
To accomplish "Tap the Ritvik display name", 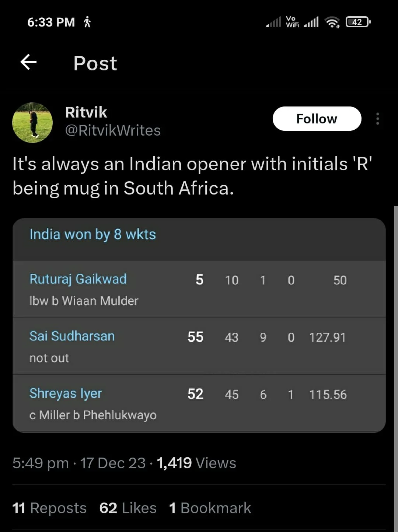I will (x=86, y=112).
